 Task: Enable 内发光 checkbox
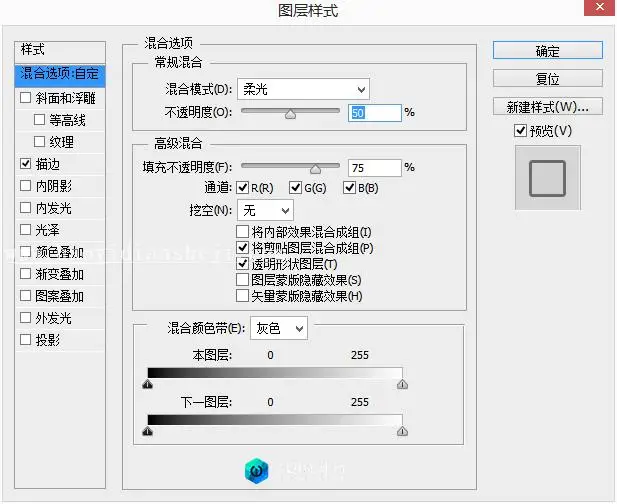pos(26,207)
